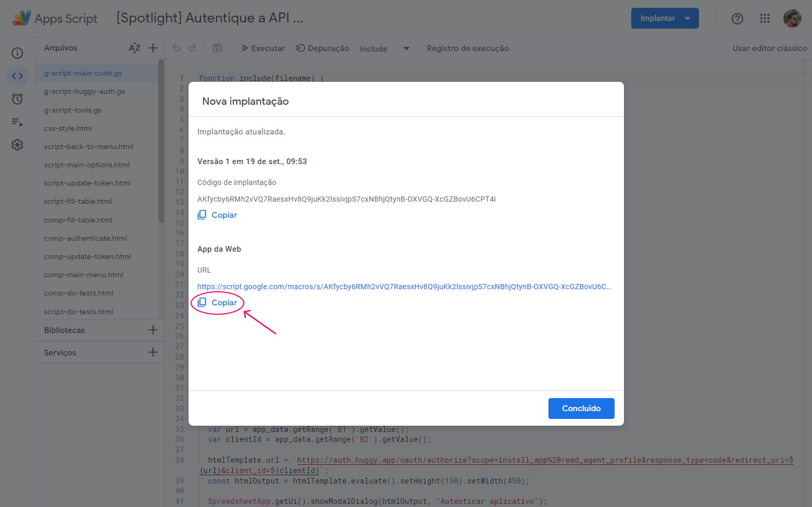
Task: Open the Google apps grid icon
Action: 765,18
